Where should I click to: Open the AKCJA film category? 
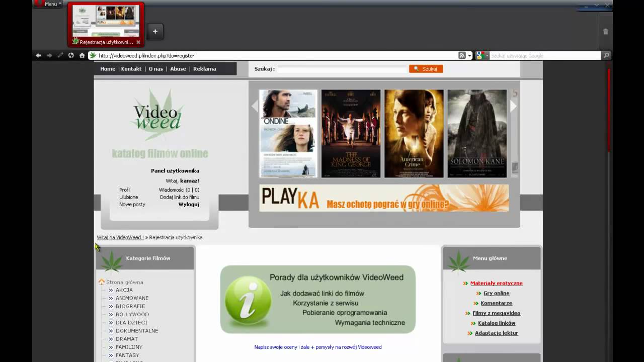coord(124,290)
